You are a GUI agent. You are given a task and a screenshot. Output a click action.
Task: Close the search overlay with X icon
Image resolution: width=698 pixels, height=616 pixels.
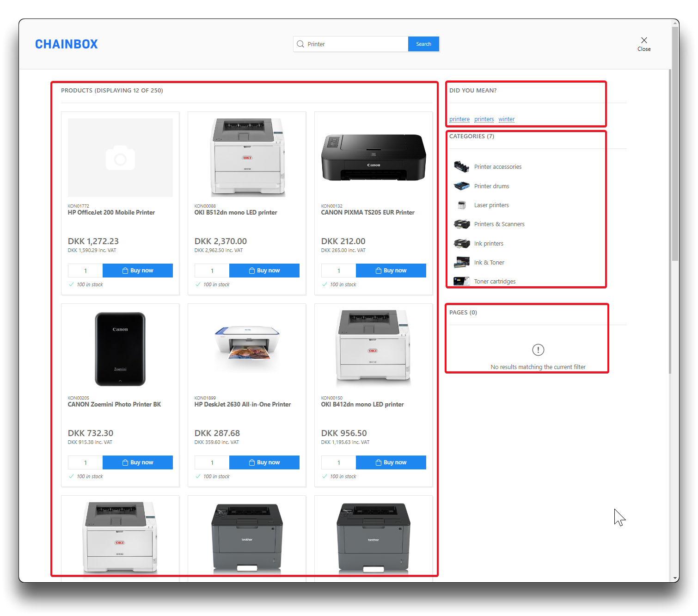pos(644,40)
